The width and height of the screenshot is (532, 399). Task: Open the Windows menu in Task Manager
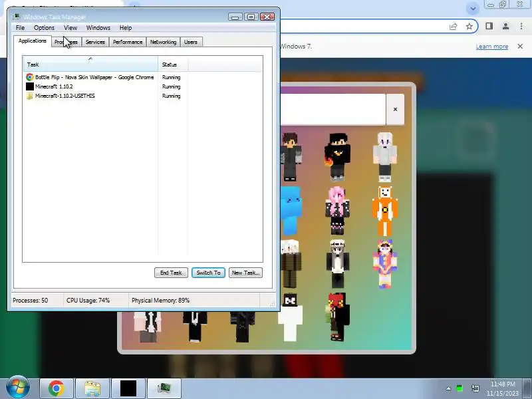(98, 28)
